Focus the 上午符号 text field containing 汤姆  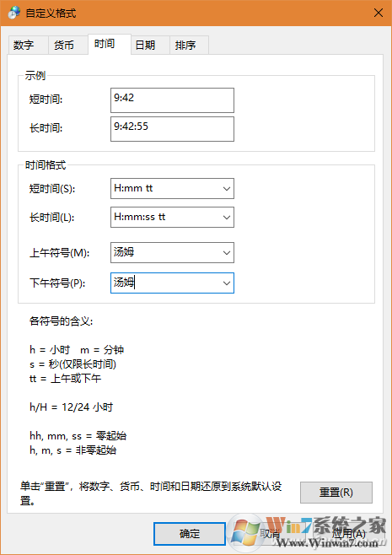tap(165, 253)
